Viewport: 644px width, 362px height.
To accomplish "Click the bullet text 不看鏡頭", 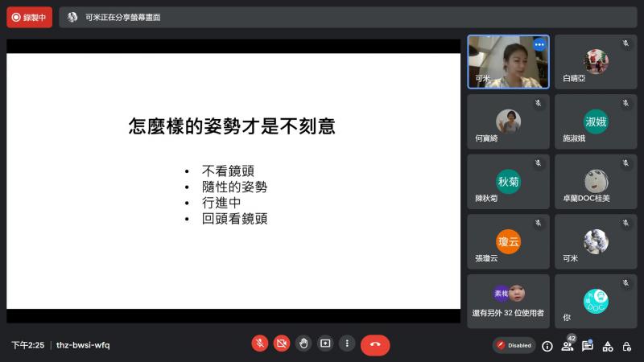I will click(228, 171).
